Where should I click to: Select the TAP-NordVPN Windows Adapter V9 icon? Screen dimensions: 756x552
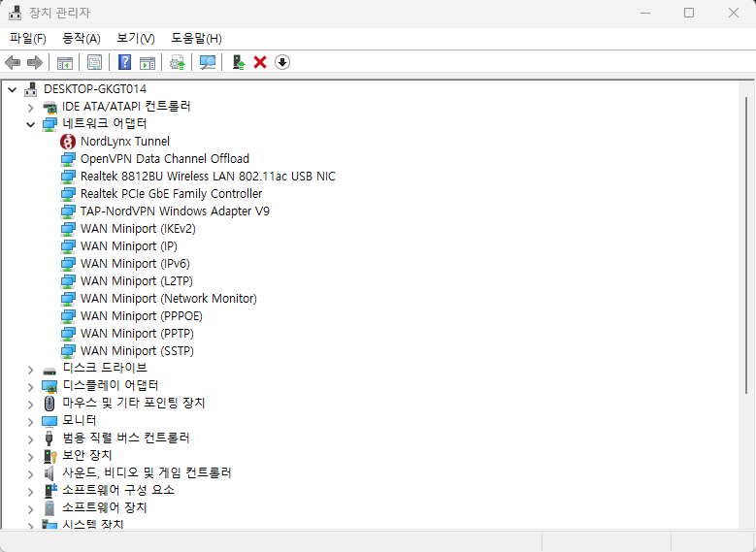[x=68, y=211]
